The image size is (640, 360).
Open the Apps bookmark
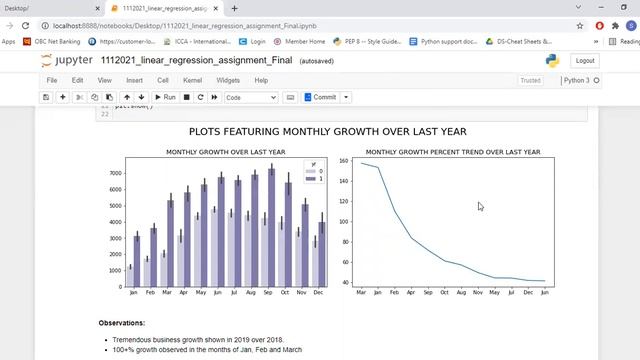tap(8, 41)
